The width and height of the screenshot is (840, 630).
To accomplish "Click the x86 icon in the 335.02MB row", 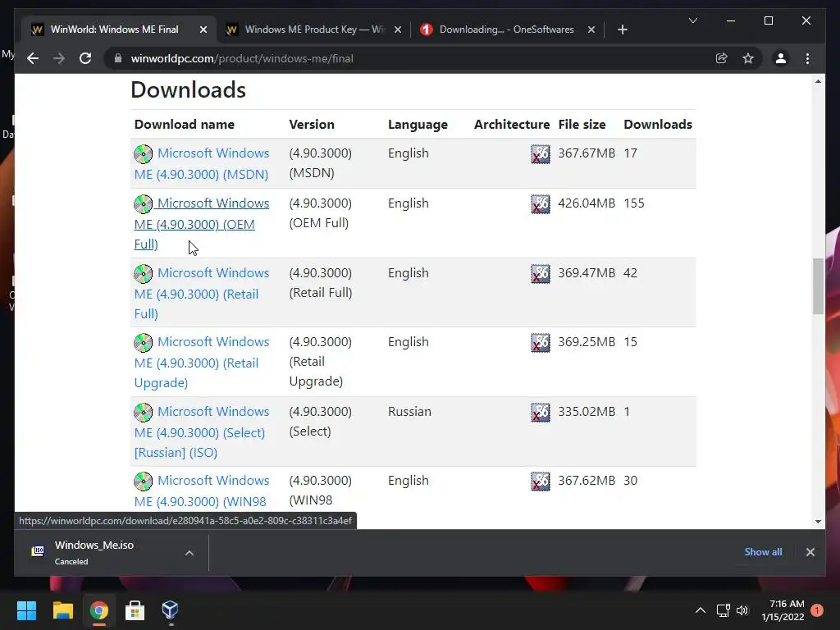I will pyautogui.click(x=540, y=412).
